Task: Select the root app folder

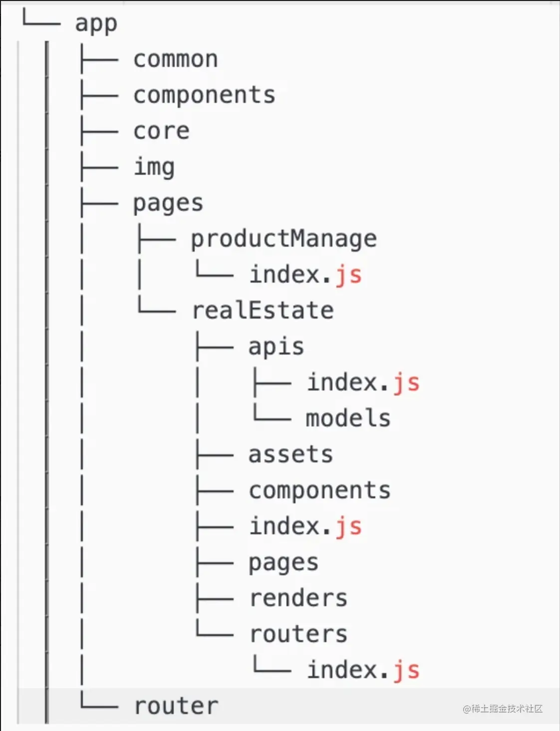Action: (96, 23)
